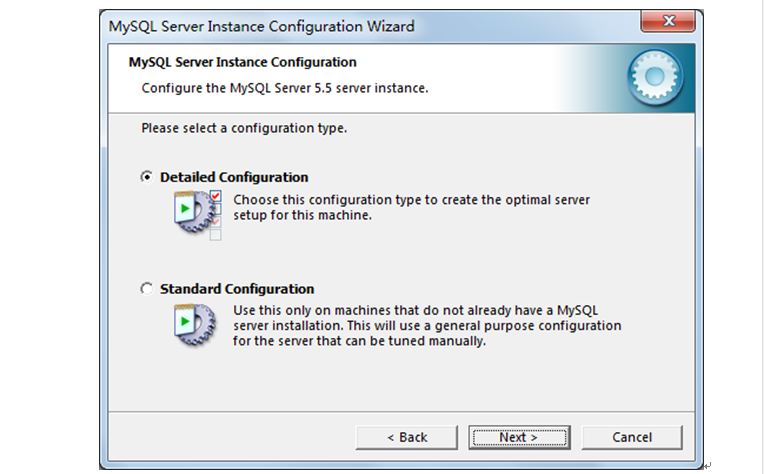Click the "optimal server setup" description text
The image size is (764, 474).
pos(411,208)
